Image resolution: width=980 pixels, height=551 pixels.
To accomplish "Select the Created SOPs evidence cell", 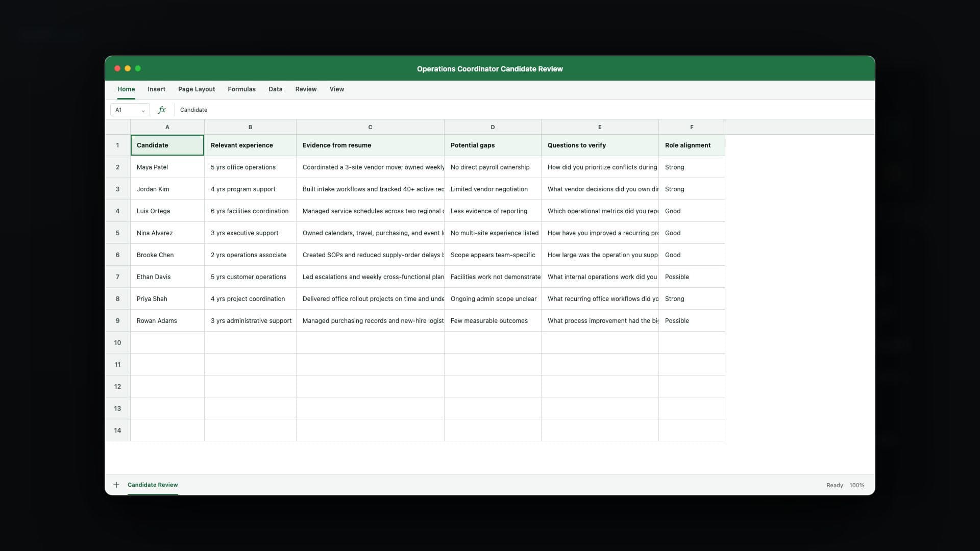I will (370, 255).
